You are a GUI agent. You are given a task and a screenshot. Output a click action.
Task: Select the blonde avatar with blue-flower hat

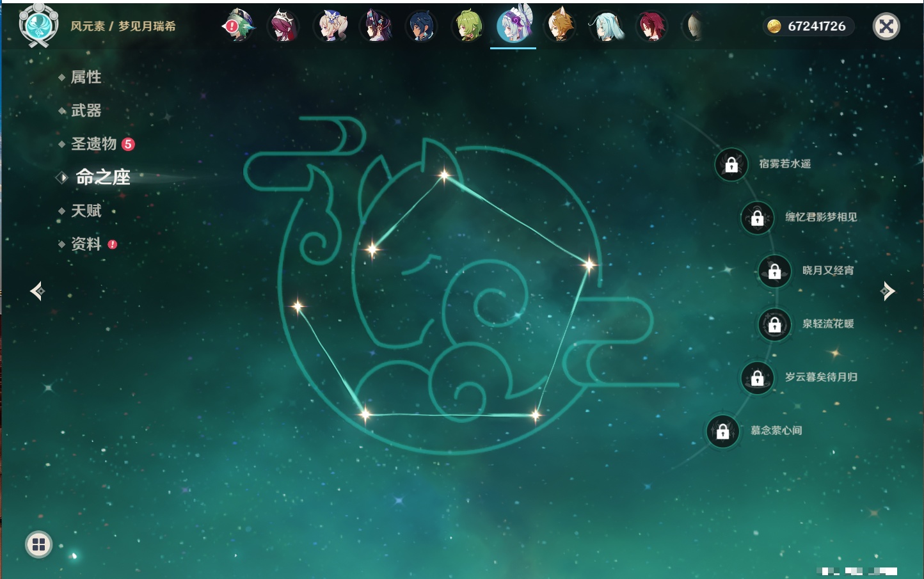330,26
